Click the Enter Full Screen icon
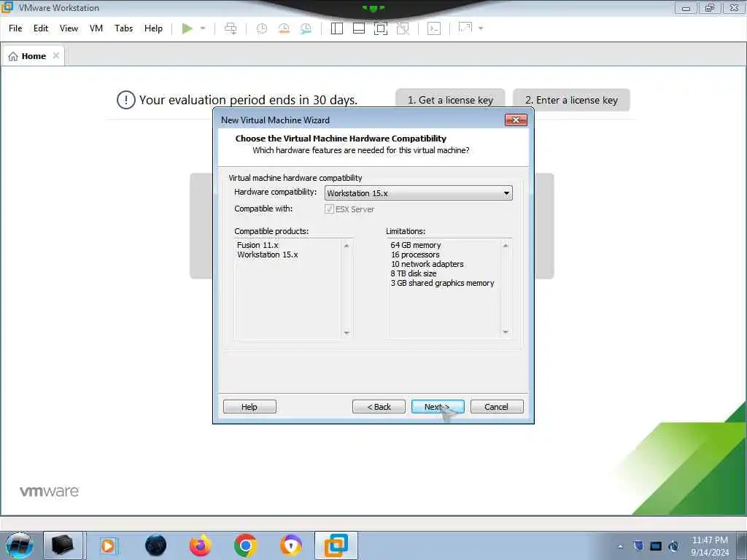Viewport: 747px width, 560px height. point(381,28)
